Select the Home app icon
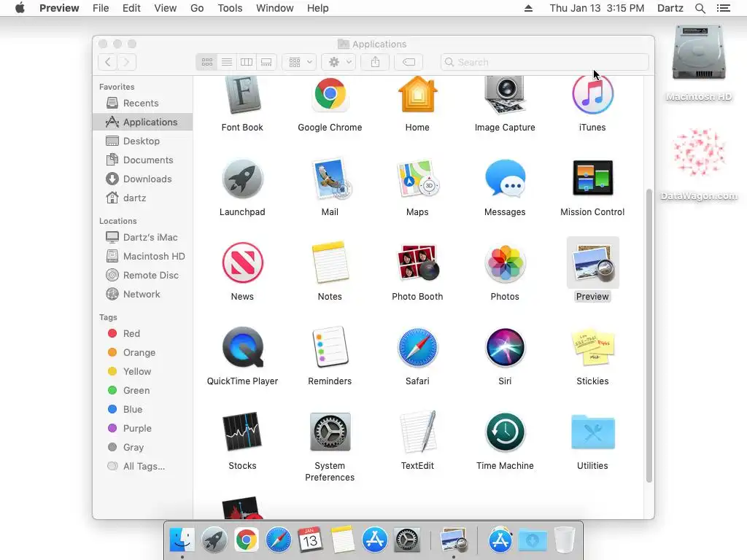Image resolution: width=747 pixels, height=560 pixels. (x=417, y=94)
